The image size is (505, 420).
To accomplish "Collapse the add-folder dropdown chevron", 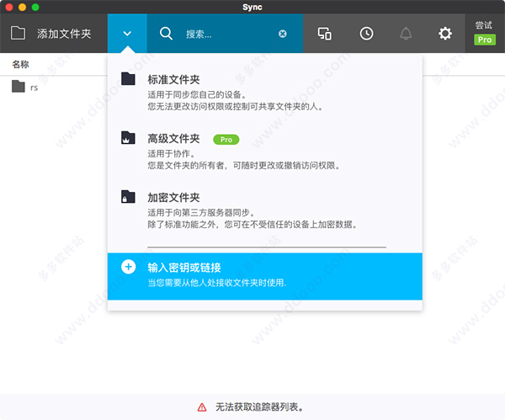I will click(127, 34).
